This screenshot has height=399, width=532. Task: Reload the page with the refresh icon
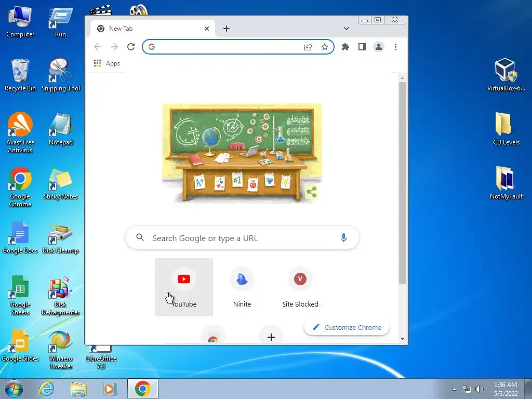coord(131,47)
